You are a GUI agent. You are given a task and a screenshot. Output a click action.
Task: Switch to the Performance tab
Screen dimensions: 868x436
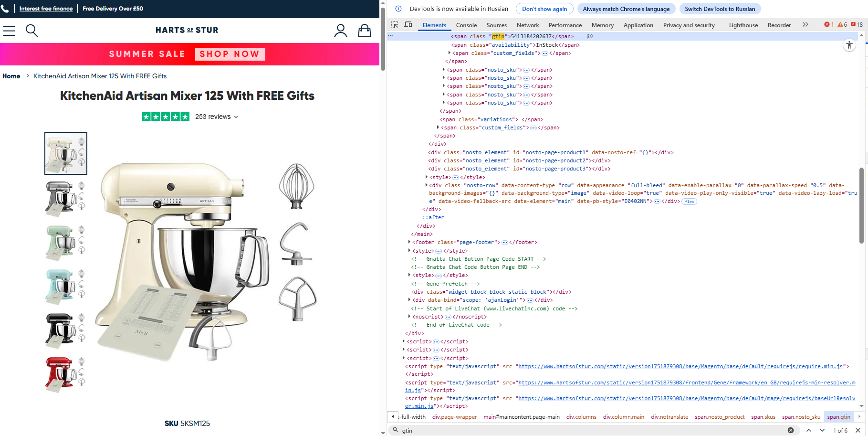[x=565, y=25]
